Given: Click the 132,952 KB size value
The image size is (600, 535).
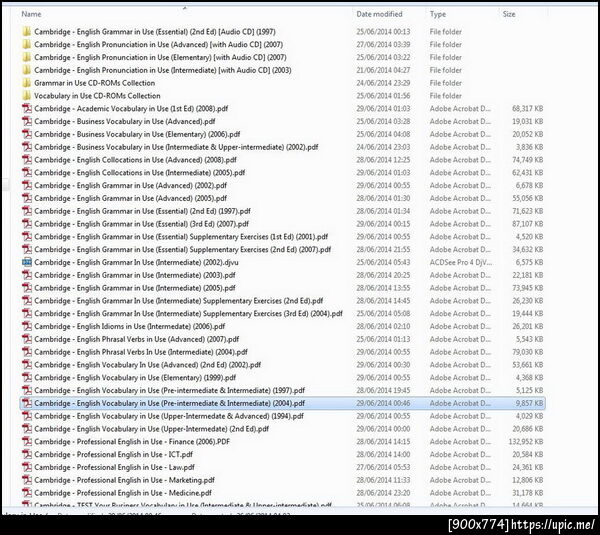Looking at the screenshot, I should click(526, 442).
